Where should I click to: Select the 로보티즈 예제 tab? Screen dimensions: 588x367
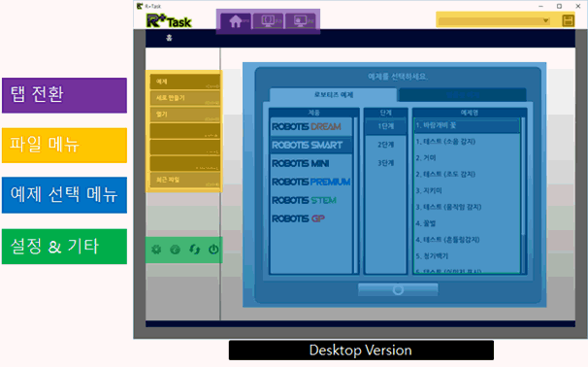334,95
